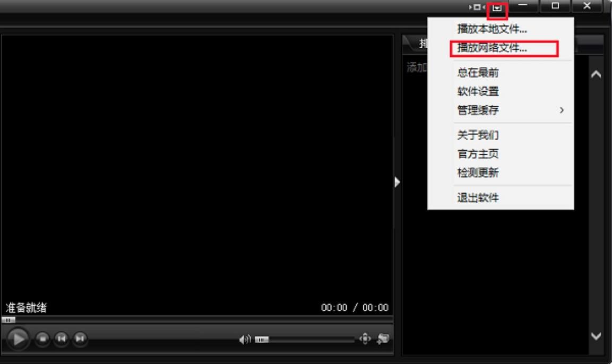Start playback with the Play button
The image size is (612, 364).
pyautogui.click(x=18, y=339)
